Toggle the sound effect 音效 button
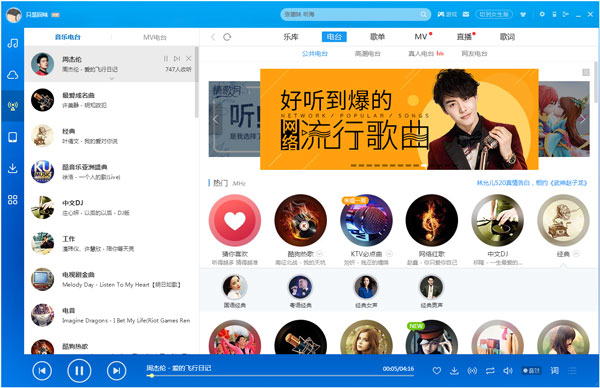Viewport: 600px width, 388px height. tap(532, 370)
